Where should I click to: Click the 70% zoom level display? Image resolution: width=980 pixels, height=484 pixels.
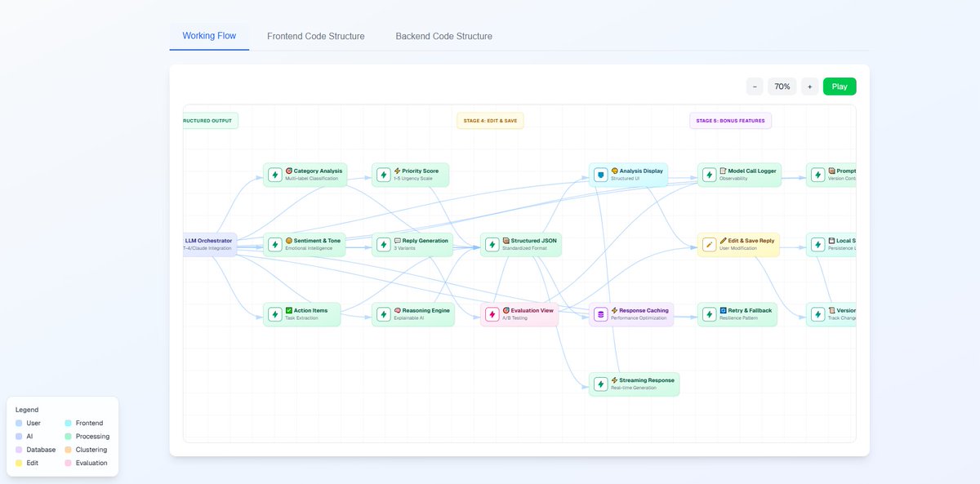point(782,87)
